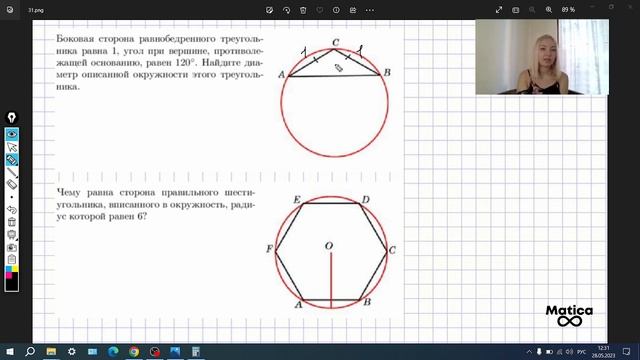Click the 31.png file name in the title bar
Screen dimensions: 640x360
tap(36, 10)
